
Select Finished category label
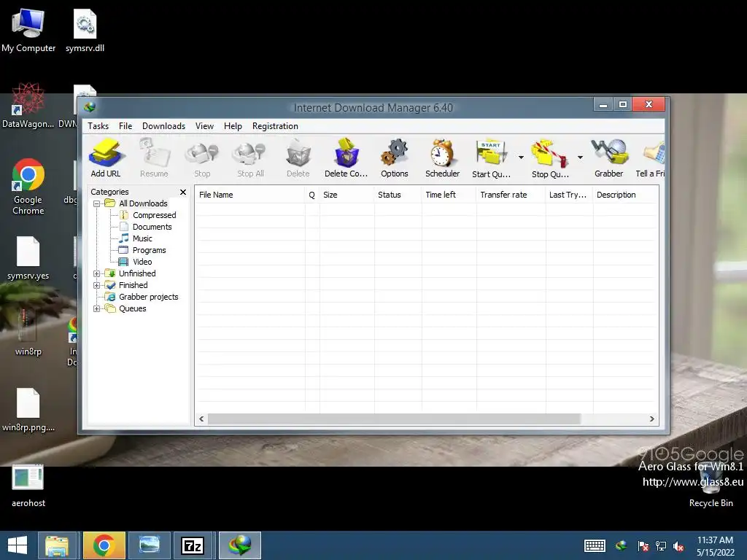click(133, 285)
